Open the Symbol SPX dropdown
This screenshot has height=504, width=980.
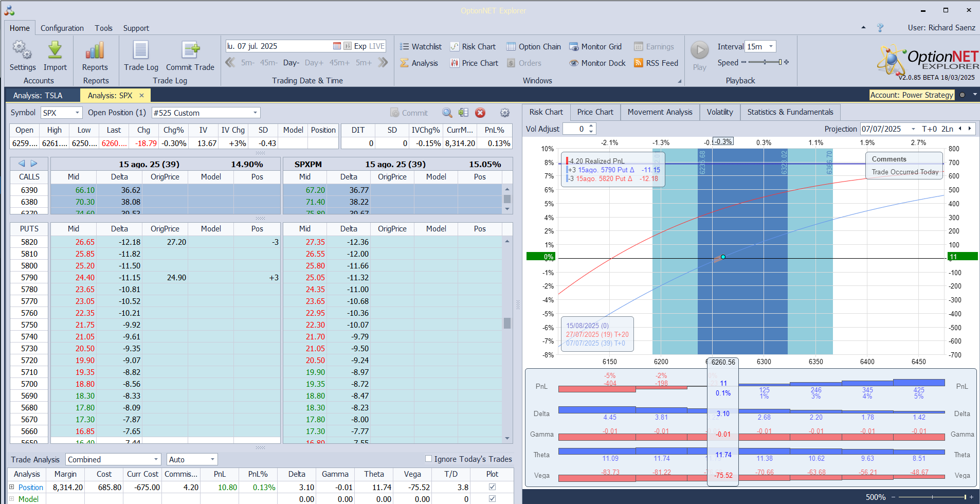click(77, 113)
